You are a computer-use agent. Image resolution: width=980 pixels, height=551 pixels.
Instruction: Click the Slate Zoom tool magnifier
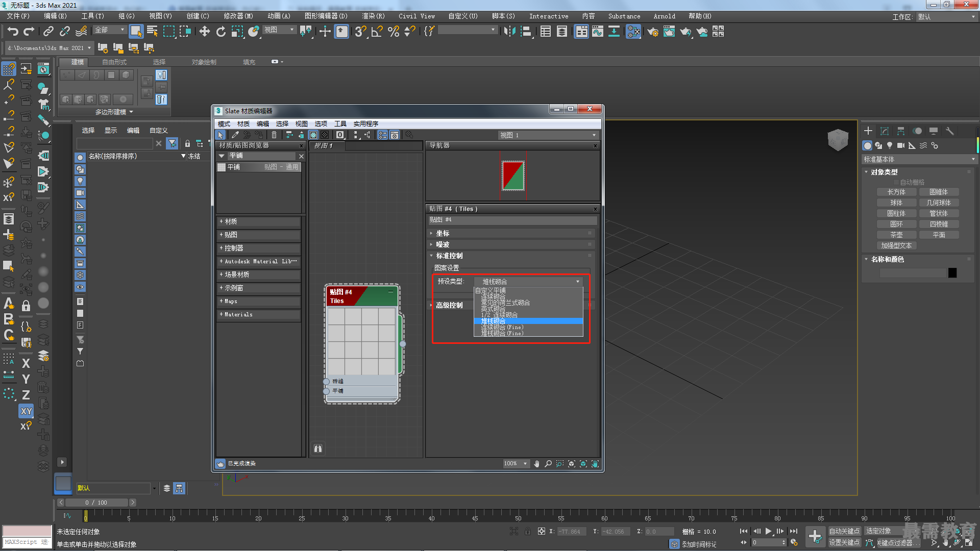(548, 464)
